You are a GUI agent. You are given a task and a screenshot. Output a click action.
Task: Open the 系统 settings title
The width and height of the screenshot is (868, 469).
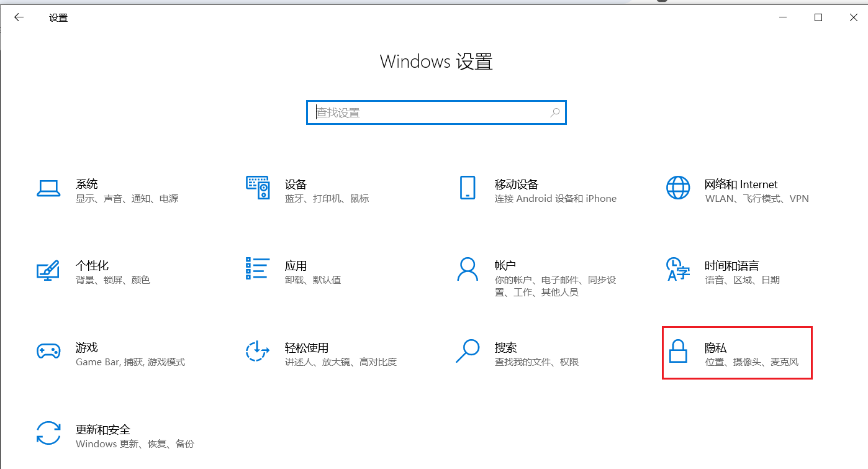tap(87, 184)
